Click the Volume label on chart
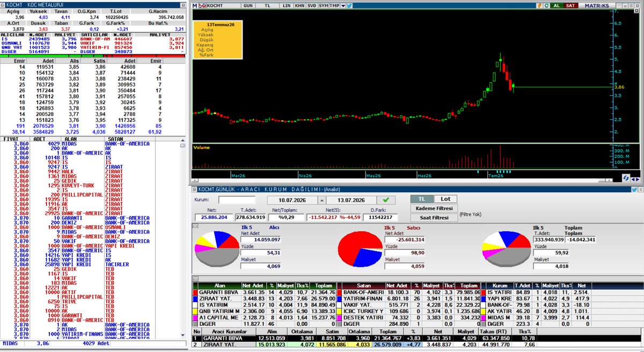 pyautogui.click(x=202, y=147)
